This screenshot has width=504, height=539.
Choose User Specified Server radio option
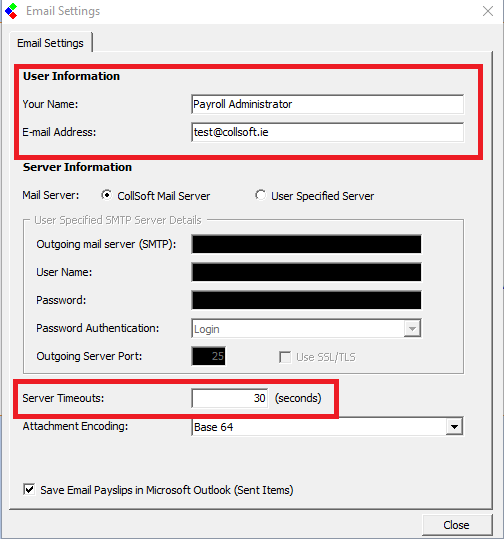(260, 195)
